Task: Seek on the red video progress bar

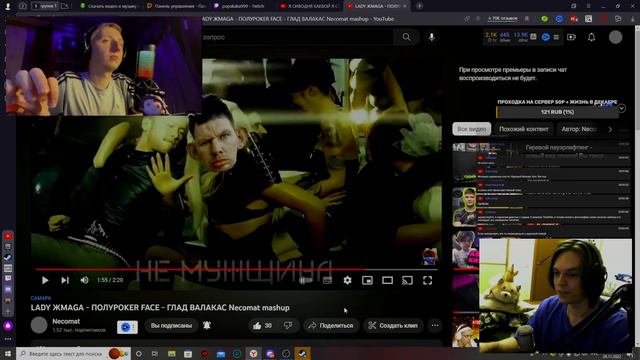Action: pos(237,269)
